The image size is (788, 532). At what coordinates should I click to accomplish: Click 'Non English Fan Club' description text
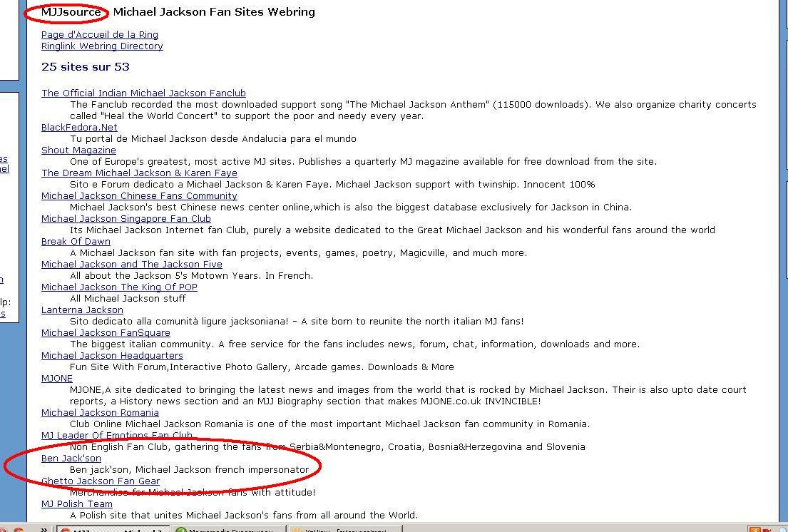(327, 447)
